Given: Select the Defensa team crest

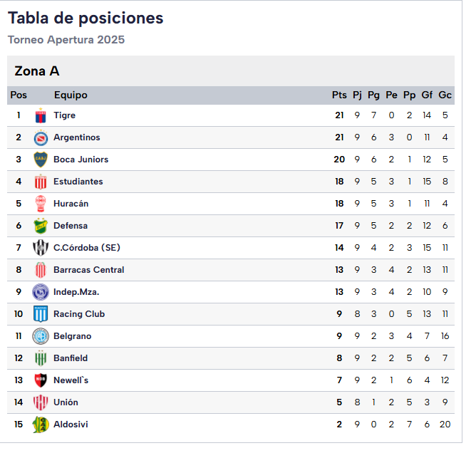Looking at the screenshot, I should pos(41,226).
